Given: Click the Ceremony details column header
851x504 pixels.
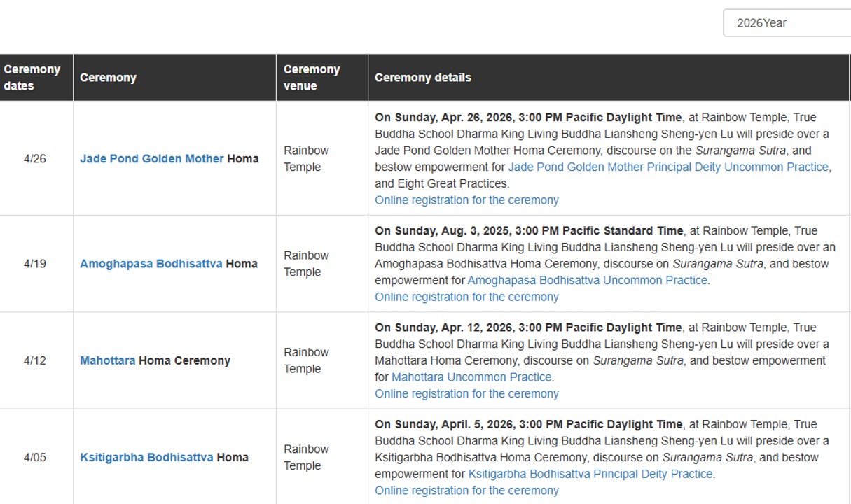Looking at the screenshot, I should pyautogui.click(x=423, y=78).
